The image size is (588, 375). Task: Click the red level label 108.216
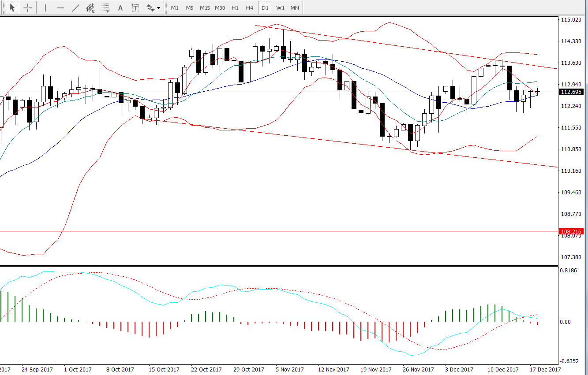(570, 231)
